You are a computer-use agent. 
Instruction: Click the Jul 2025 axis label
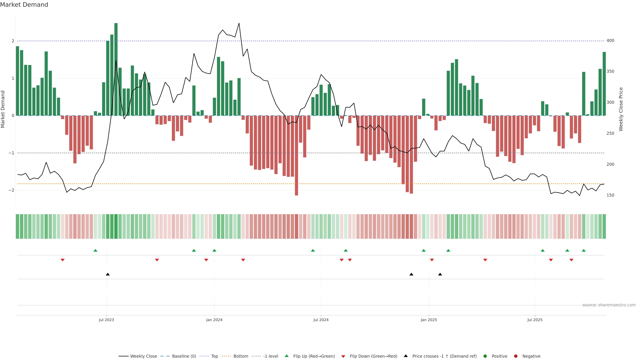[x=535, y=320]
